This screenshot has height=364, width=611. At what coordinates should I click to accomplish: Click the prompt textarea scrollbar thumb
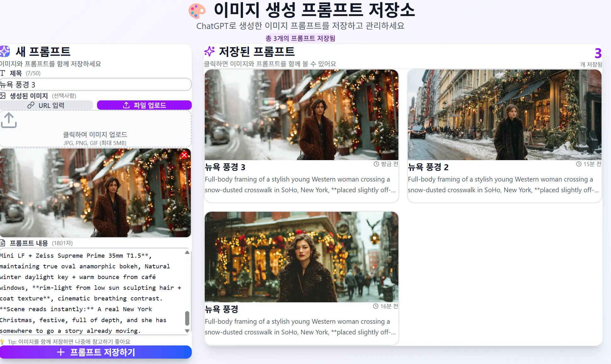point(187,318)
